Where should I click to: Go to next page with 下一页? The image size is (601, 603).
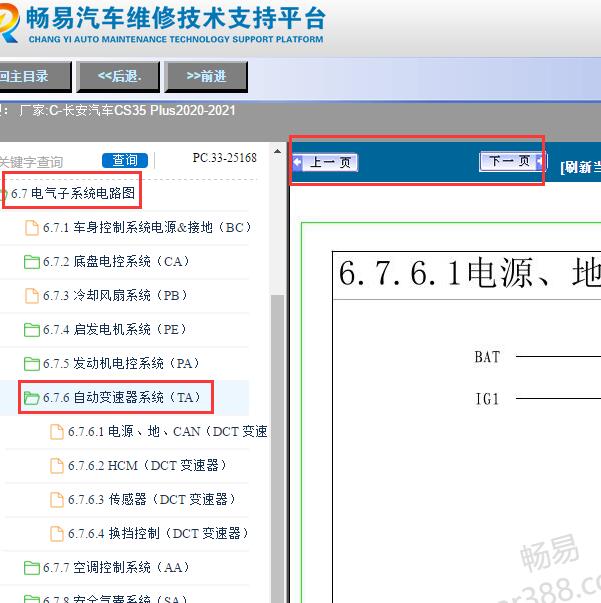coord(513,161)
